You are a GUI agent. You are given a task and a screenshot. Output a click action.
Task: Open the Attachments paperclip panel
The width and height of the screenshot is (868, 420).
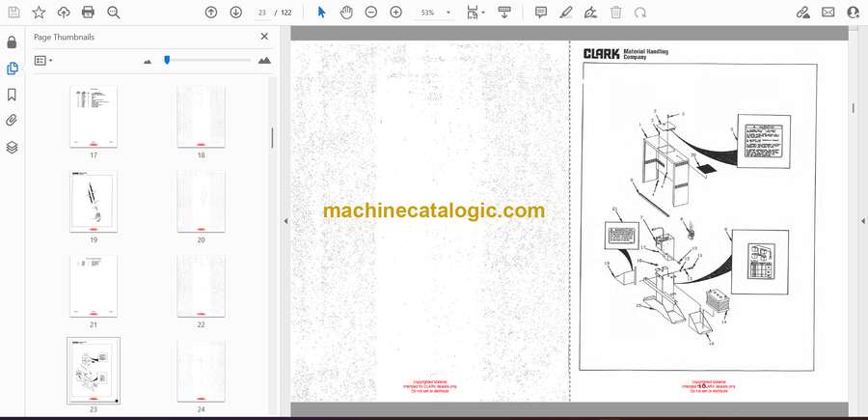pos(13,121)
